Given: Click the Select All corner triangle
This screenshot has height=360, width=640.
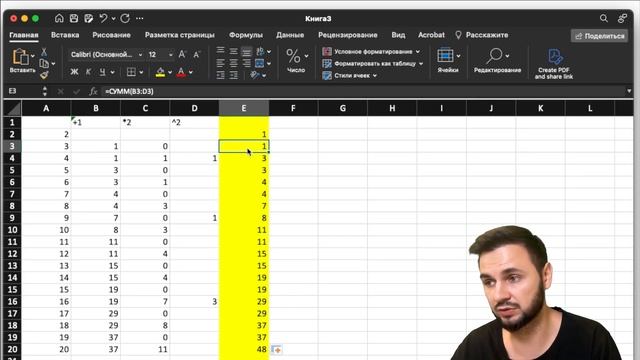Looking at the screenshot, I should (x=13, y=109).
